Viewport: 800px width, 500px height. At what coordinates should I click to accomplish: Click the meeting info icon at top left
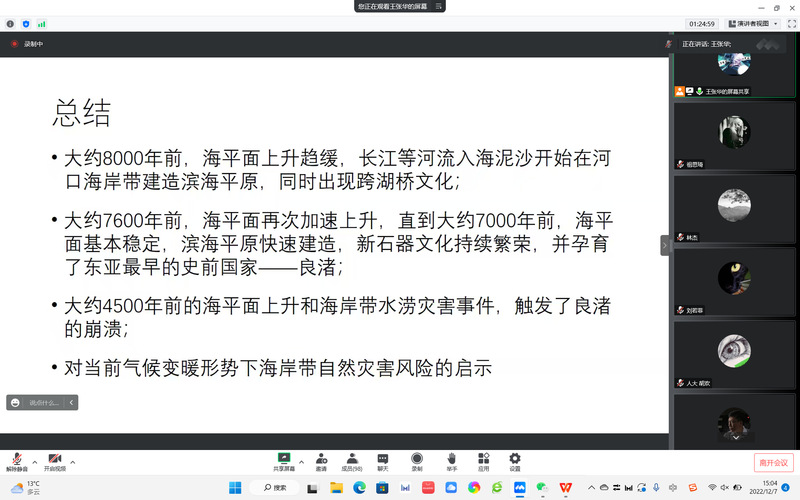click(10, 23)
